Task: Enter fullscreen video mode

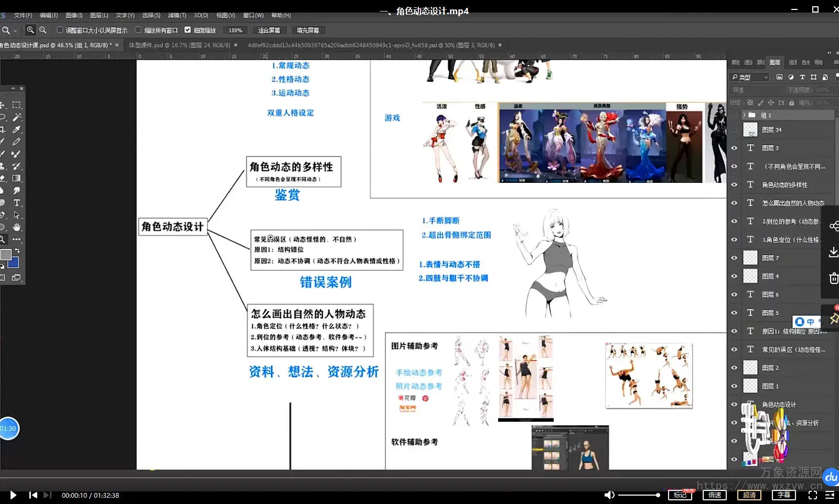Action: pos(813,495)
